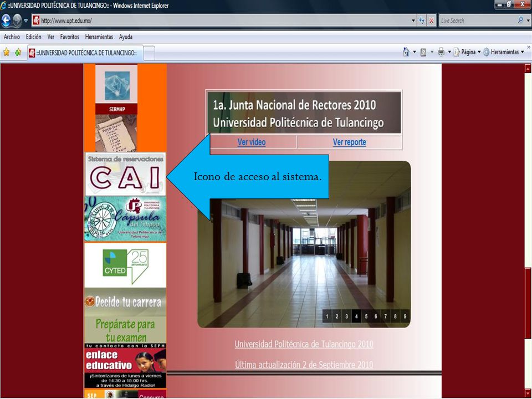The height and width of the screenshot is (399, 532).
Task: Open the Archivo menu
Action: [12, 37]
